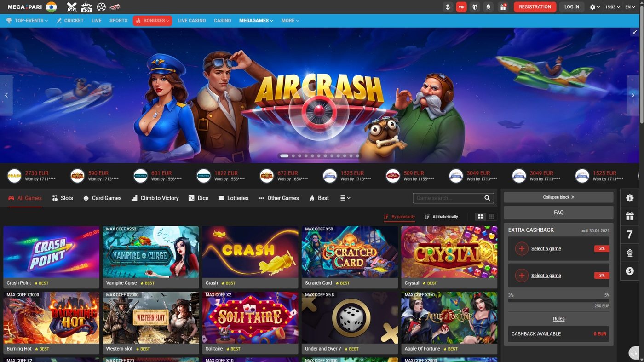Expand the game categories list menu
Image resolution: width=644 pixels, height=362 pixels.
(345, 198)
